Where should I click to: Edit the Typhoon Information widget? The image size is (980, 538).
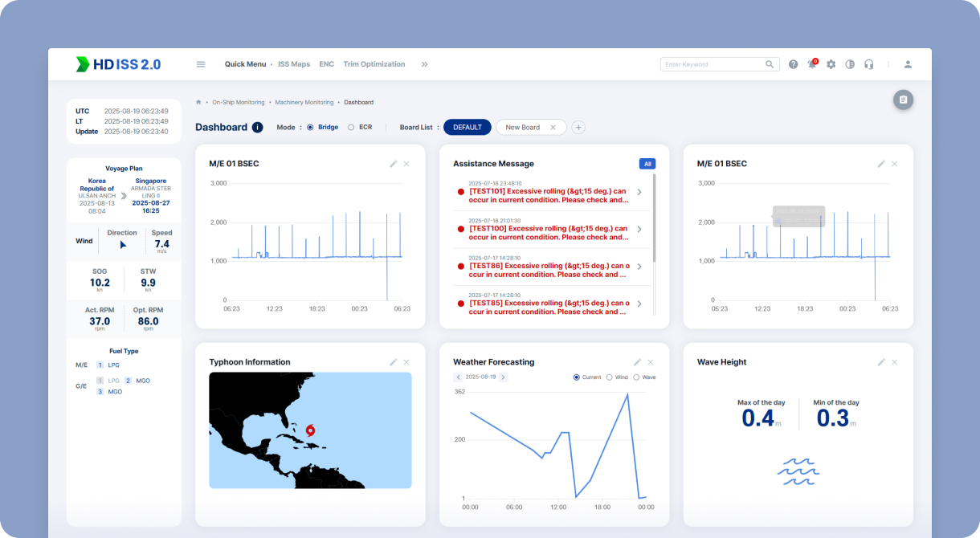pyautogui.click(x=393, y=362)
